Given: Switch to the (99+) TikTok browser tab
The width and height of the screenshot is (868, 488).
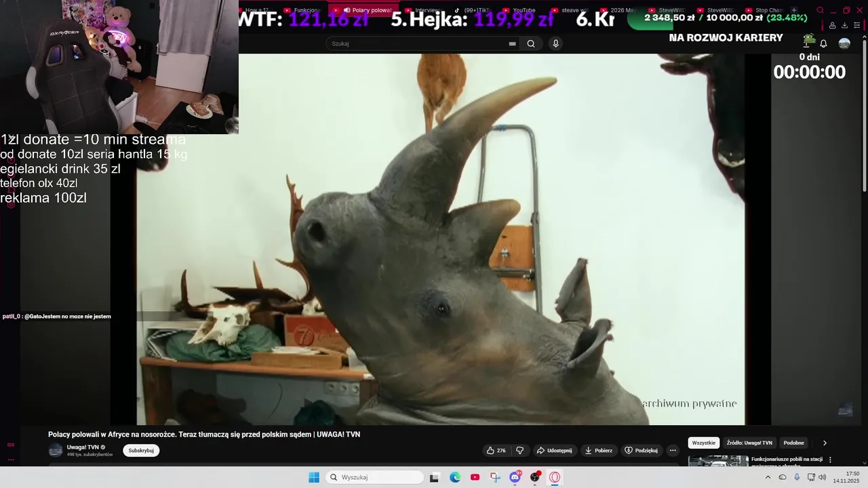Looking at the screenshot, I should pos(472,10).
